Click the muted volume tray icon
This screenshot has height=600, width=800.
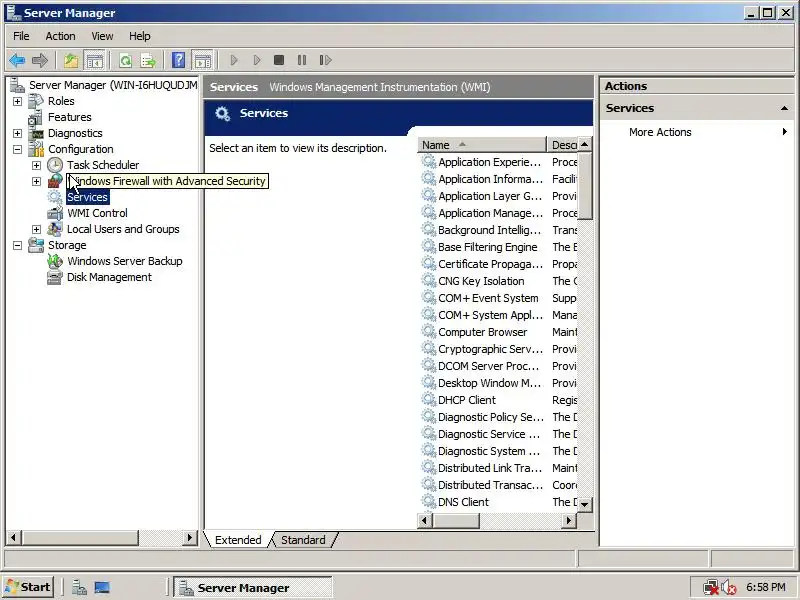coord(729,588)
